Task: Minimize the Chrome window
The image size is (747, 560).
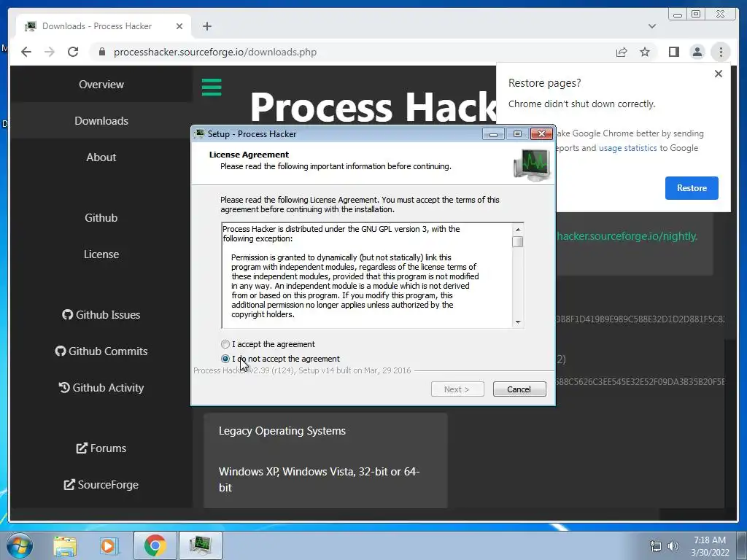Action: coord(678,15)
